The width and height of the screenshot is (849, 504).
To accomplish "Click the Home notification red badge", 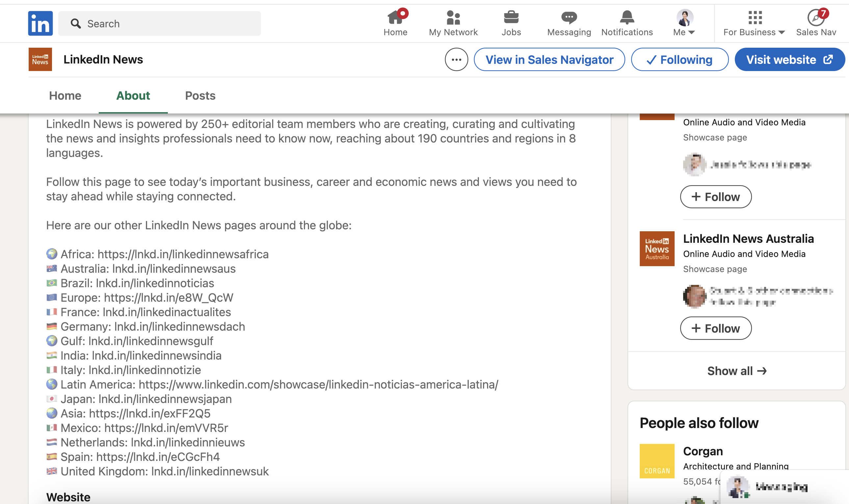I will tap(403, 13).
